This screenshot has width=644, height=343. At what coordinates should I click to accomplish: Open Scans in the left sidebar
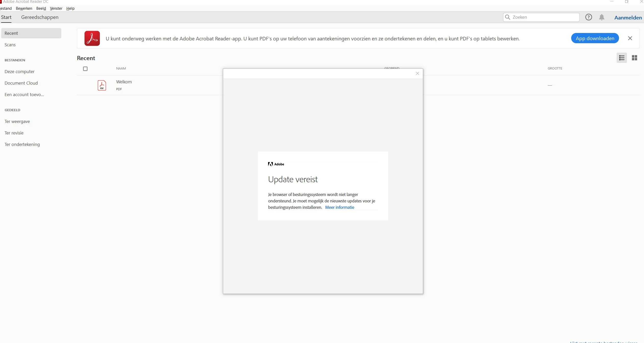pyautogui.click(x=10, y=45)
